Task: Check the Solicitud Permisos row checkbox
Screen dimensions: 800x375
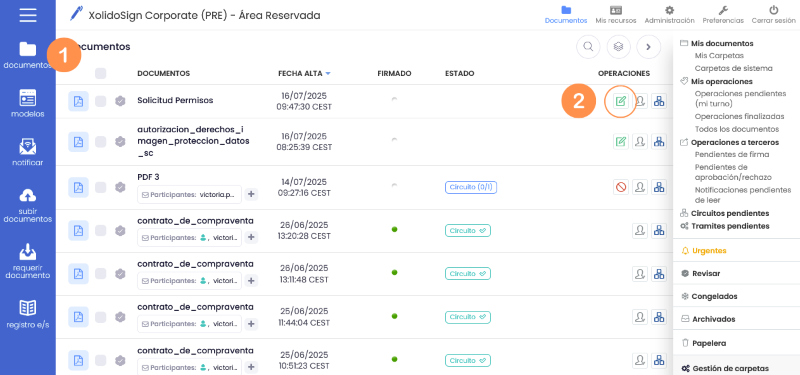Action: point(101,101)
